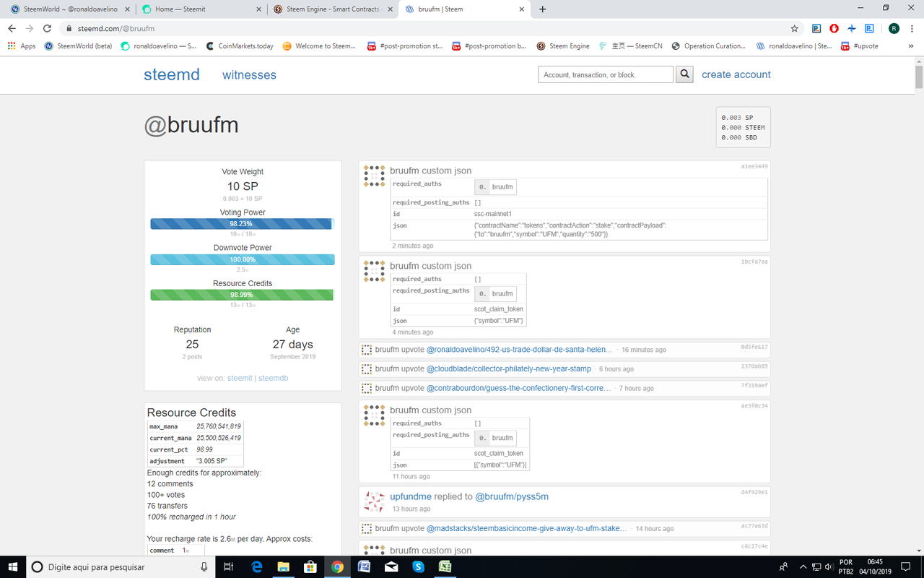The width and height of the screenshot is (924, 578).
Task: Open Microsoft Edge from the taskbar
Action: coord(257,567)
